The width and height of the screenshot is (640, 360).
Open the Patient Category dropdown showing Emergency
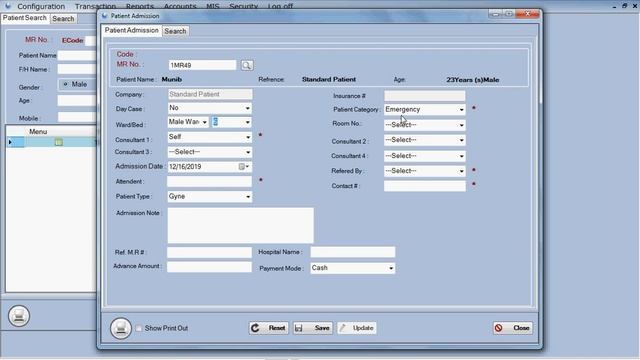tap(462, 109)
